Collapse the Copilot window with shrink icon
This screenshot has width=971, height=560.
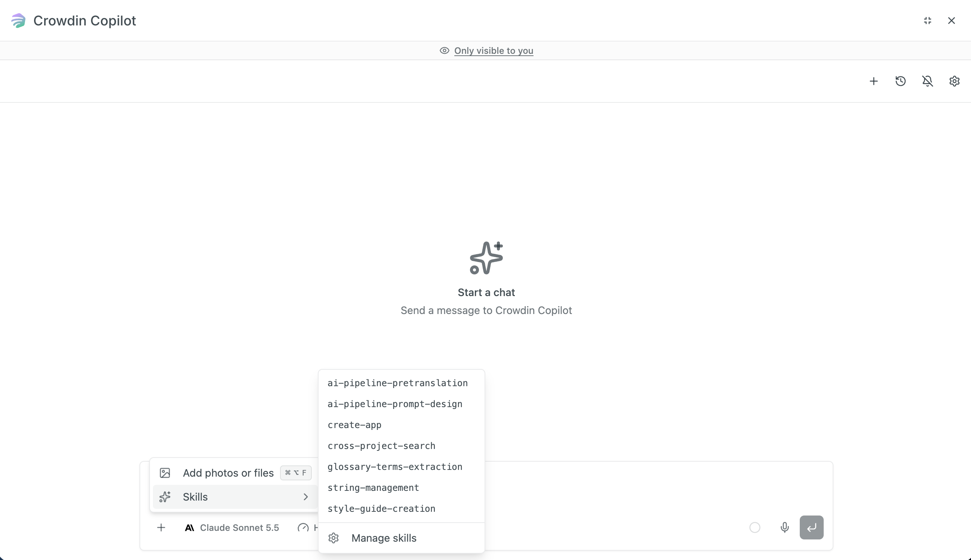click(x=928, y=21)
